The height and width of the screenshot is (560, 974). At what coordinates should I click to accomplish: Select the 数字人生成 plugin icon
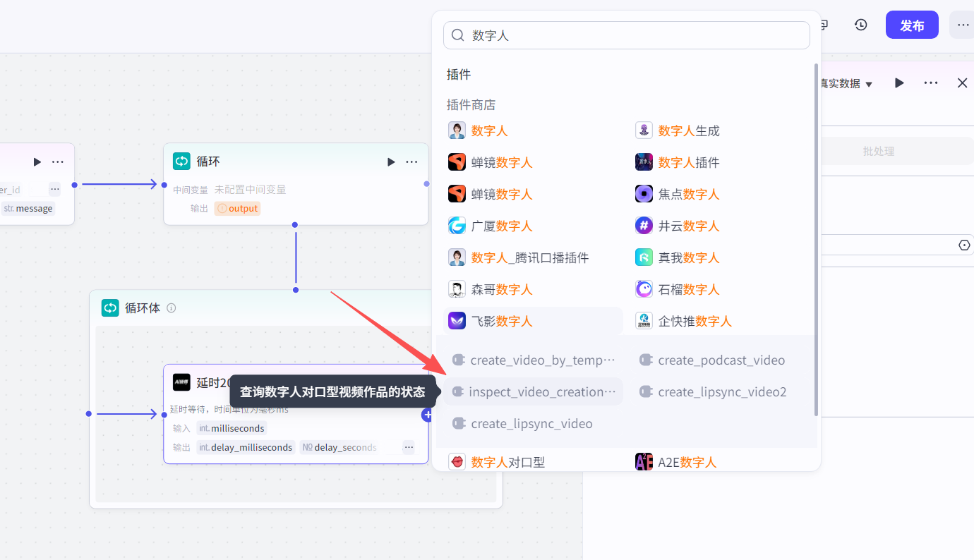644,130
